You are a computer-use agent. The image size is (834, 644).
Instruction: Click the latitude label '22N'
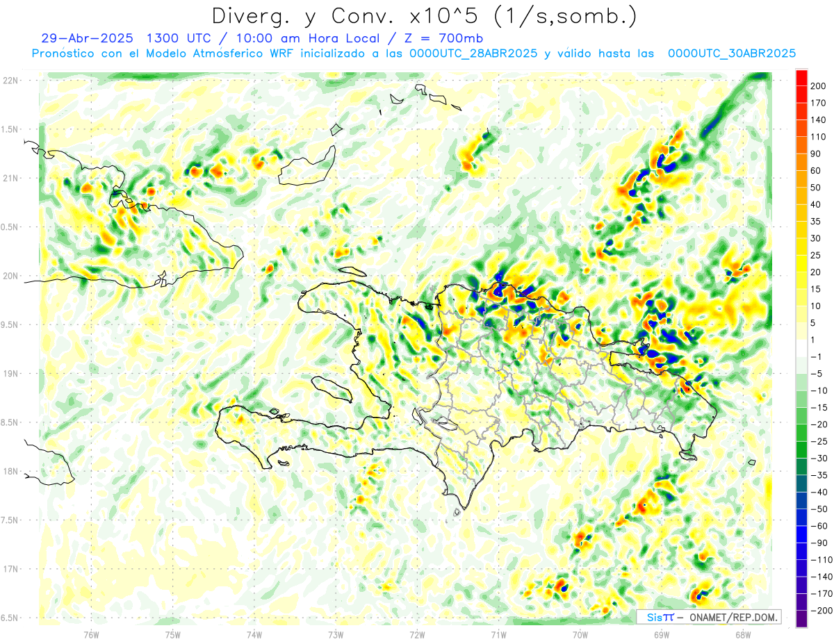(x=11, y=81)
